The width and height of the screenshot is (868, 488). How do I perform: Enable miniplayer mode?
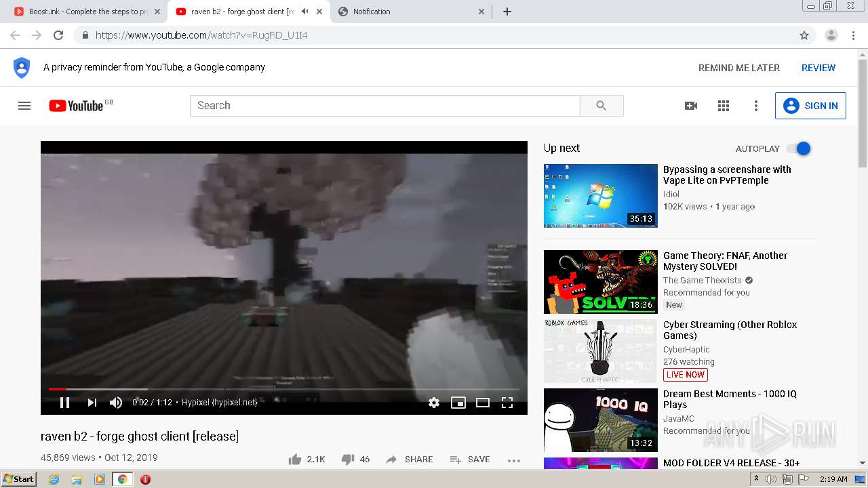(458, 403)
